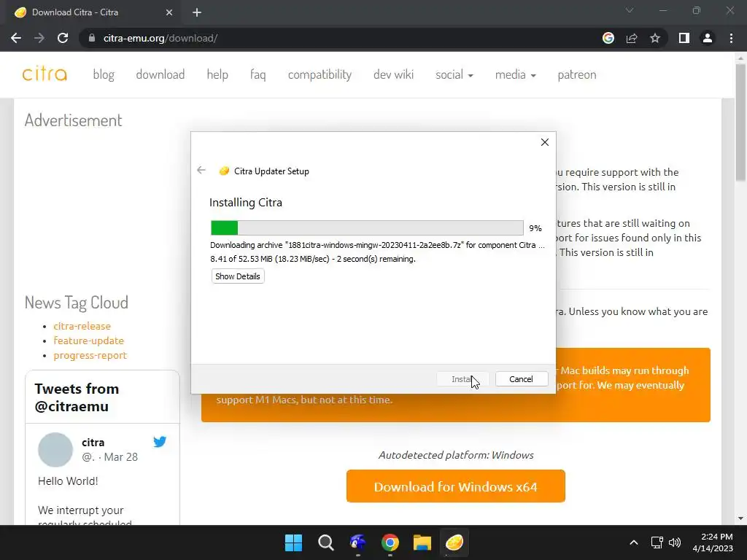Expand the social dropdown menu
Screen dimensions: 747x560
pos(454,74)
